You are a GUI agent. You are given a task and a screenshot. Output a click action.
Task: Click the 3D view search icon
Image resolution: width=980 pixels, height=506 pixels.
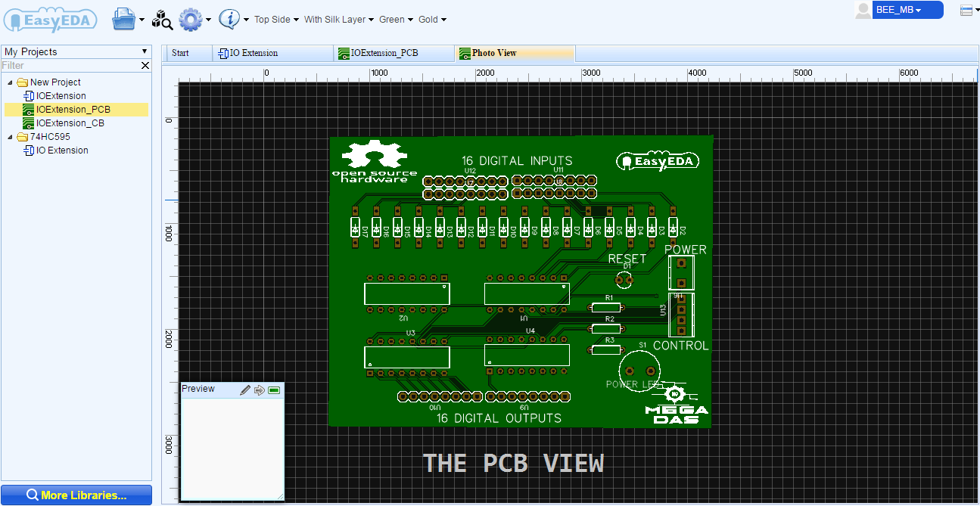(160, 19)
